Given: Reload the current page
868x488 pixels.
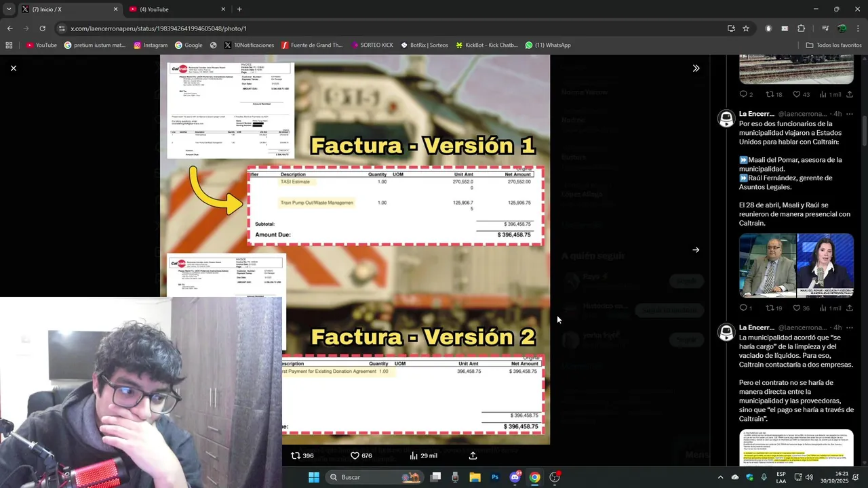Looking at the screenshot, I should [42, 28].
